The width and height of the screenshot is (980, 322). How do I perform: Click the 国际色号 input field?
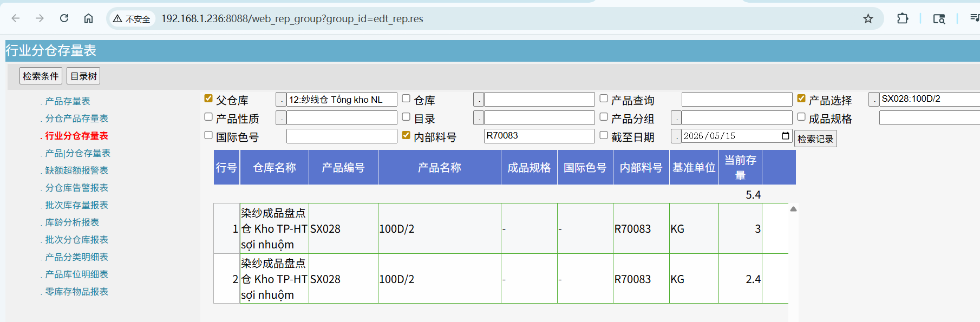click(x=342, y=136)
